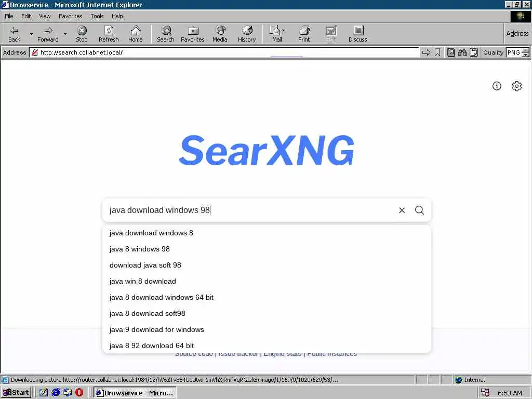
Task: Click the collapsed Address band at the toolbar's right end
Action: (x=517, y=34)
